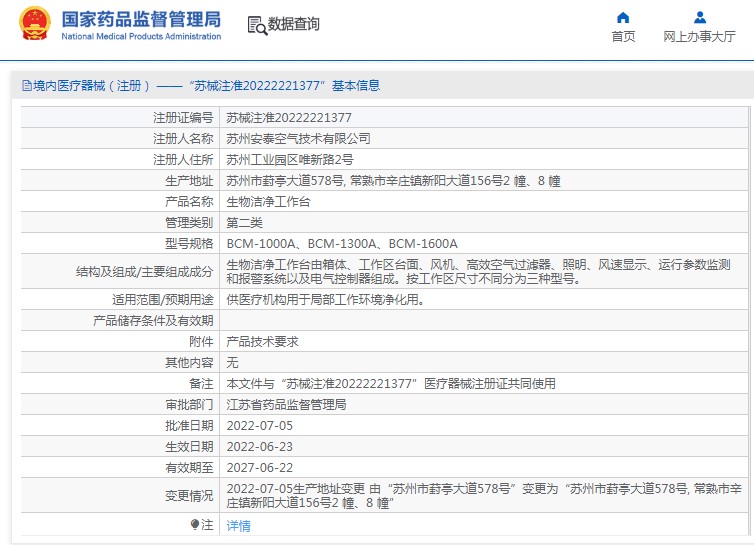Click the 网上办事大厅 user icon
Screen dimensions: 754x545
coord(700,18)
